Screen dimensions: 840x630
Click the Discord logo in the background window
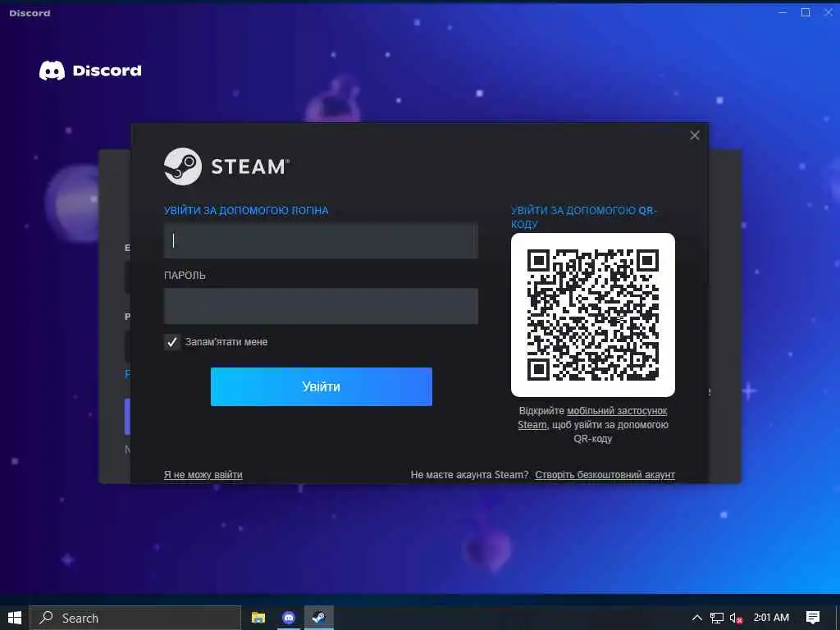pyautogui.click(x=90, y=71)
